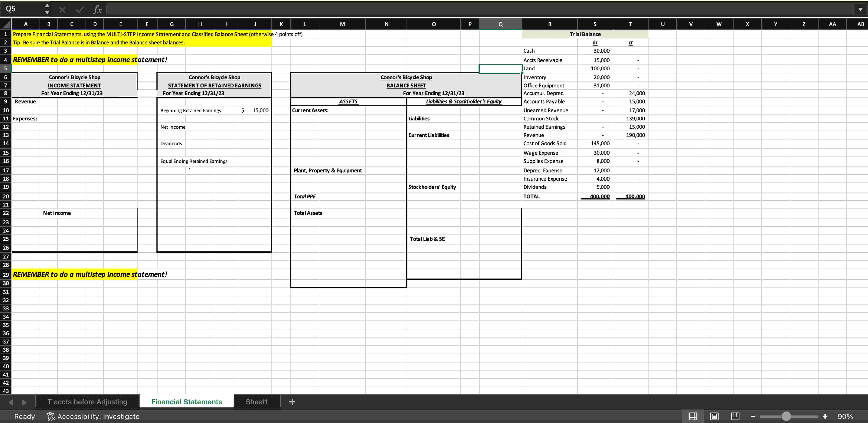Click the Confirm entry checkmark icon
This screenshot has width=868, height=423.
(80, 9)
